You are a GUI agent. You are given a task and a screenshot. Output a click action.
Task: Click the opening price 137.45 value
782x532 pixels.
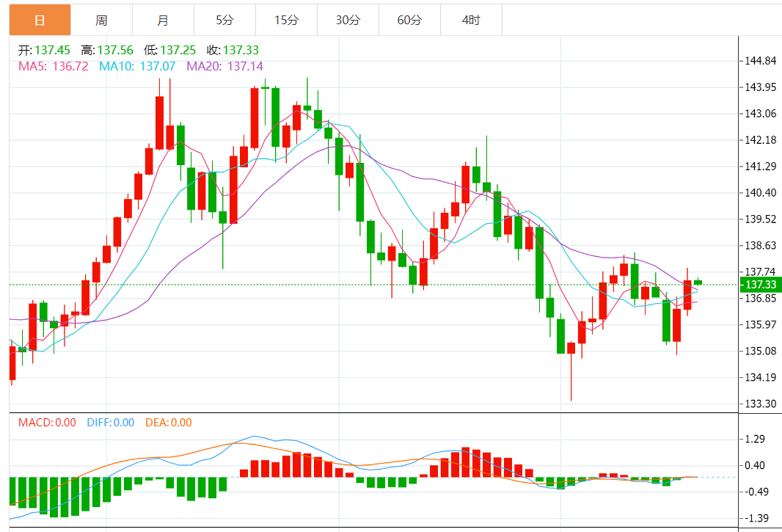(52, 50)
